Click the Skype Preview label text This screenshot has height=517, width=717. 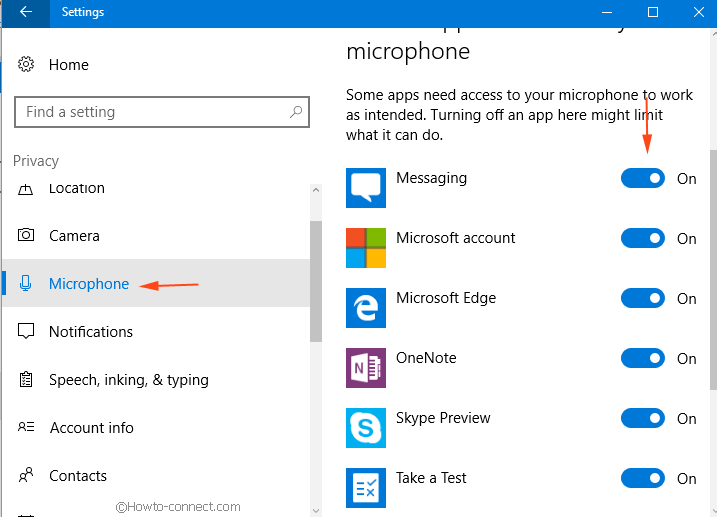443,418
